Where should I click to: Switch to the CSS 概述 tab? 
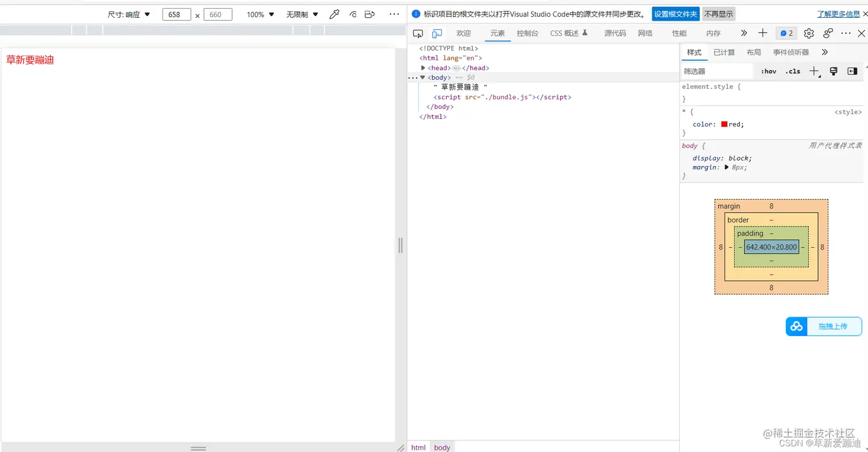click(x=569, y=33)
